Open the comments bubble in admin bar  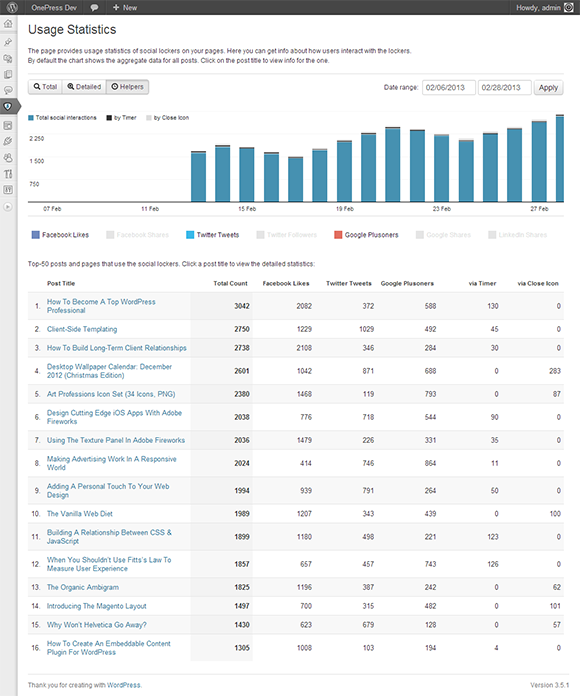(94, 8)
